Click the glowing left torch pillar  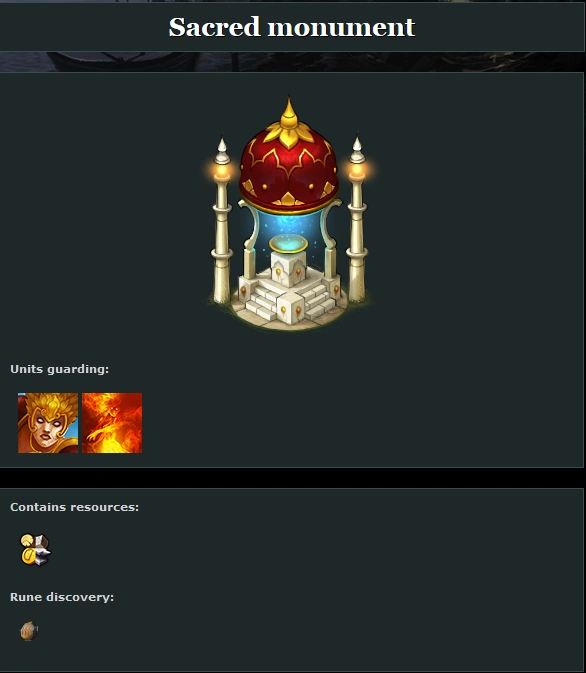coord(222,223)
